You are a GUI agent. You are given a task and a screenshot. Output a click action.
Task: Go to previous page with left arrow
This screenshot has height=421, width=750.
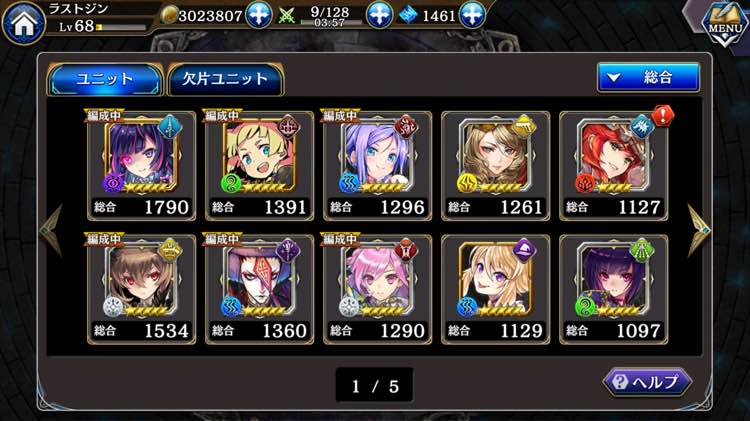pos(51,231)
